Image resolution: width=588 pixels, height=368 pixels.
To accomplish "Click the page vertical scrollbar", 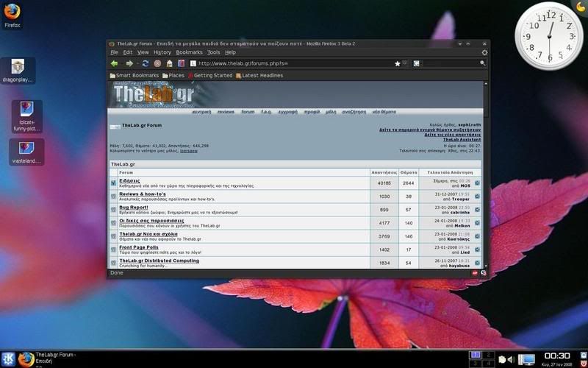I will 486,174.
